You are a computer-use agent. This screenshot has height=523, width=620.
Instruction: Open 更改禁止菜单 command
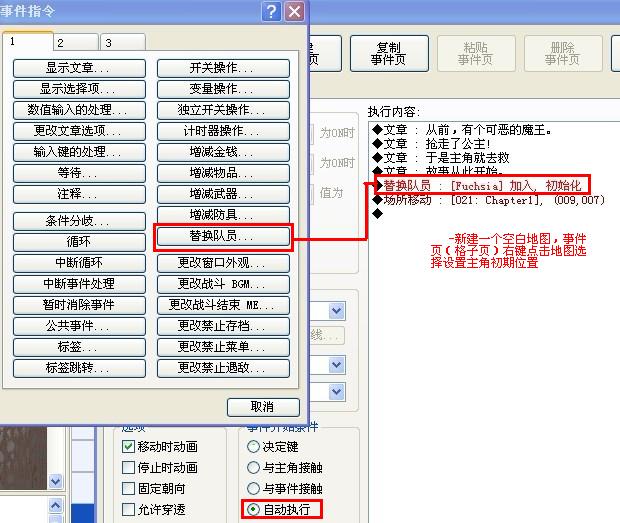[x=223, y=347]
